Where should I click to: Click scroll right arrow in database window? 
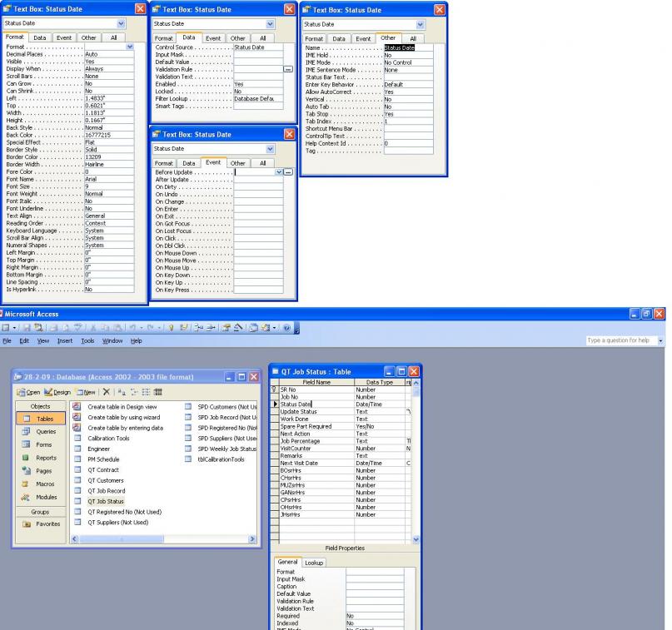pos(252,539)
